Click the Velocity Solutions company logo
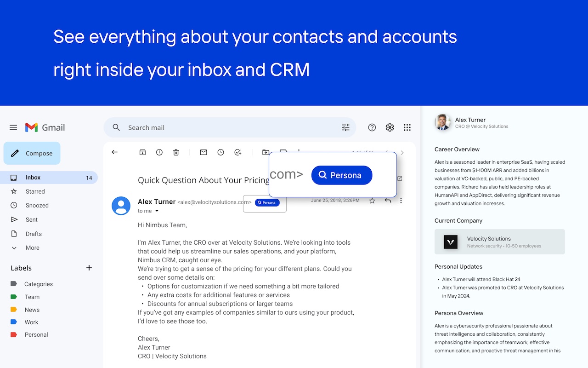Viewport: 588px width, 368px height. tap(451, 242)
